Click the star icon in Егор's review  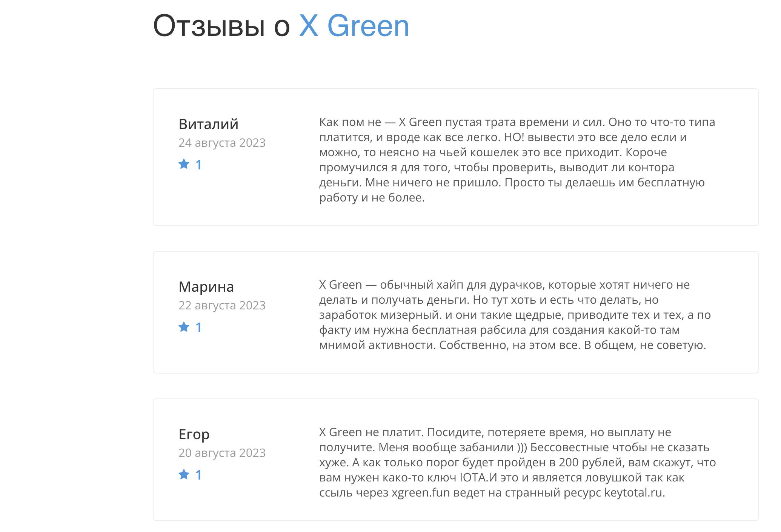coord(184,474)
